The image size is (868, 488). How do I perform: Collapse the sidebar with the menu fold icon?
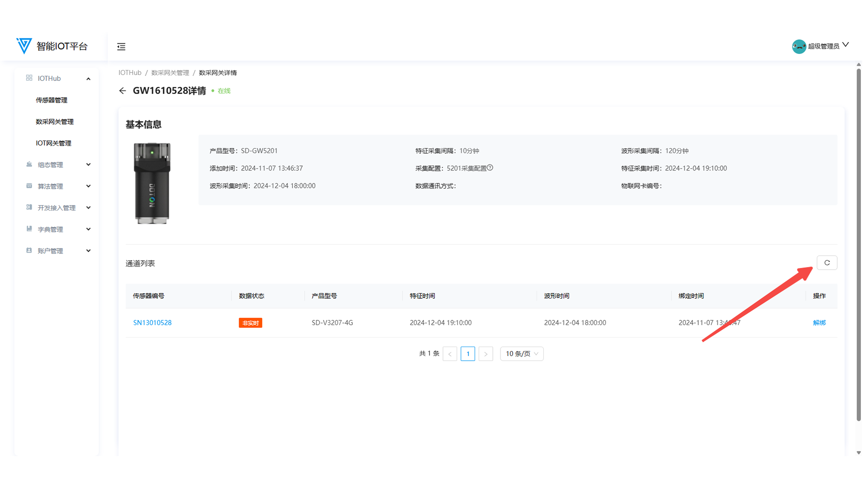point(121,47)
